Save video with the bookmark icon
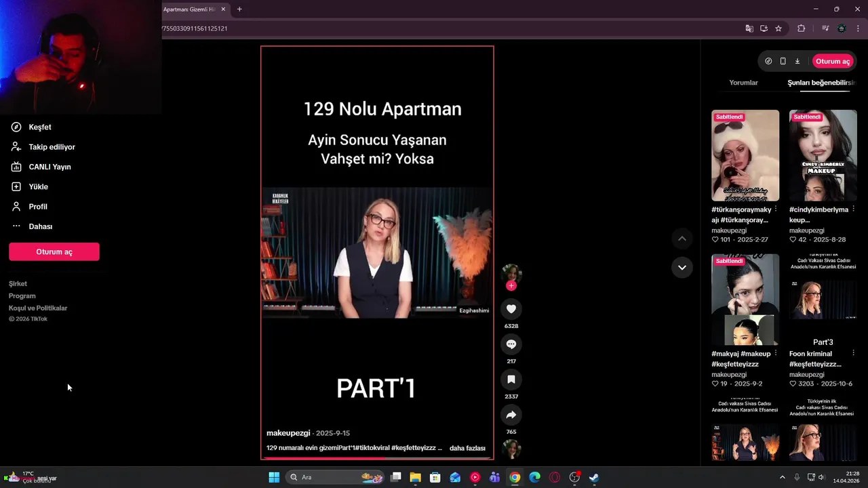The height and width of the screenshot is (488, 868). (511, 380)
